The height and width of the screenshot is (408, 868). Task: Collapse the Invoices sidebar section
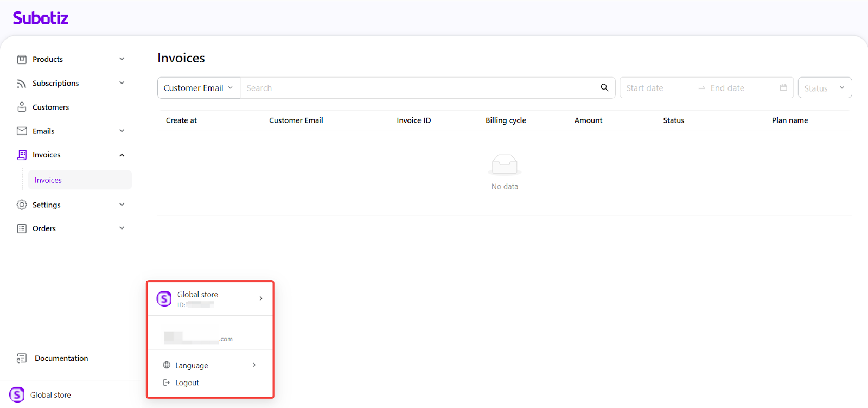tap(122, 155)
